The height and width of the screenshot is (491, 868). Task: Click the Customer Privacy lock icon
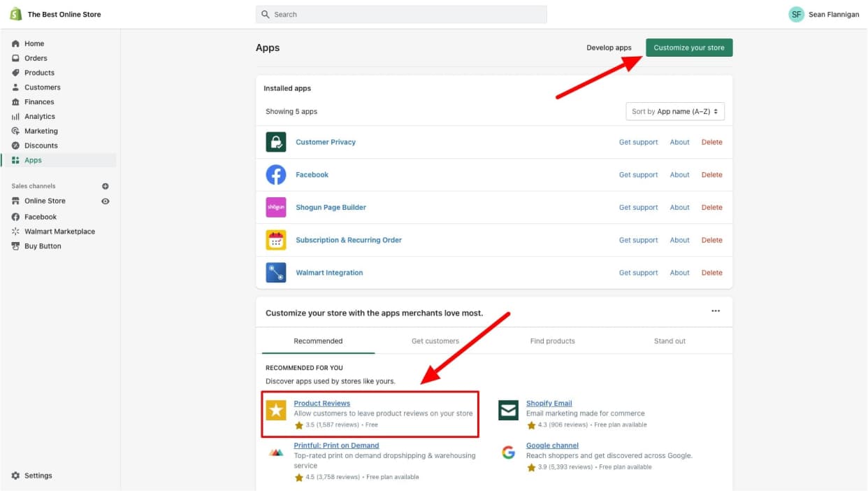click(276, 142)
